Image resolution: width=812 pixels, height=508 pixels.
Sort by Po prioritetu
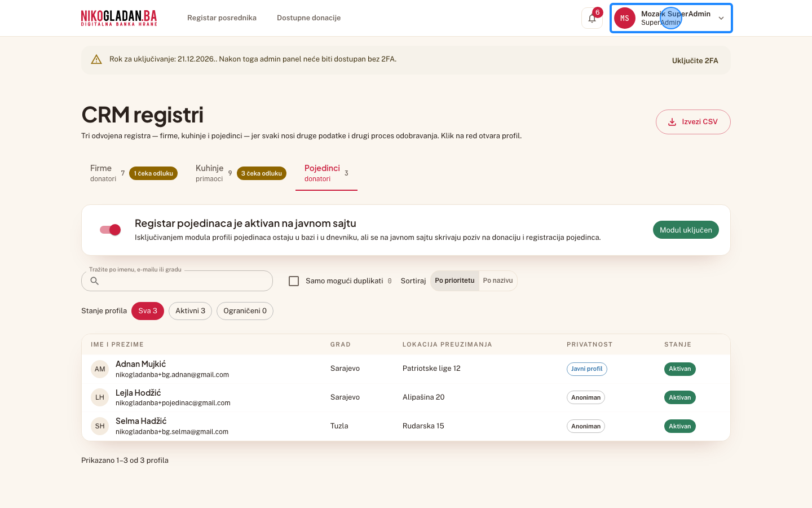pyautogui.click(x=454, y=281)
